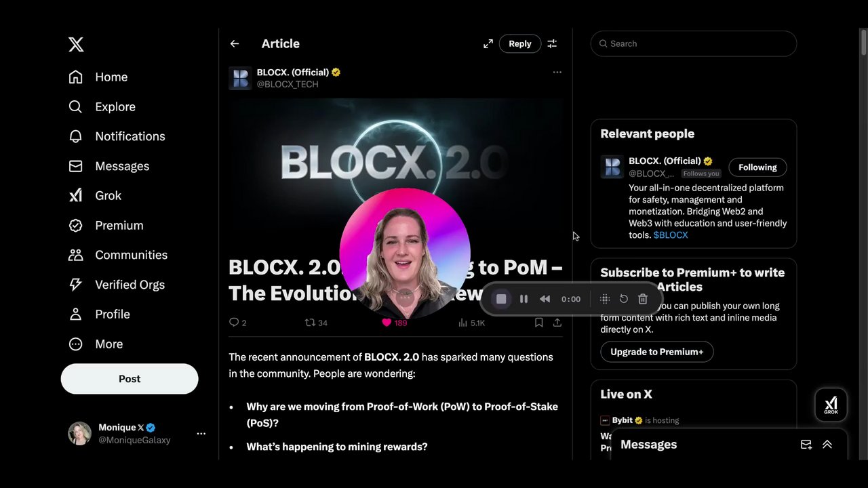Click the Article heading text
This screenshot has height=488, width=868.
pos(281,43)
